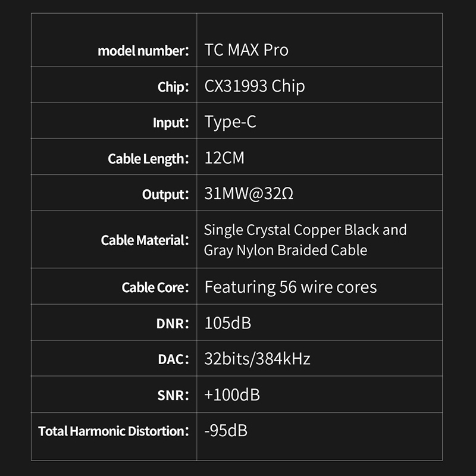Screen dimensions: 476x476
Task: Select the "32bits/384kHz" DAC value
Action: [x=257, y=359]
